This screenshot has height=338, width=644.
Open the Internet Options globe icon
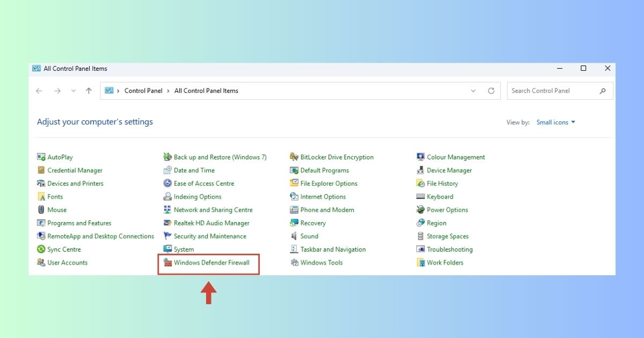pyautogui.click(x=294, y=197)
